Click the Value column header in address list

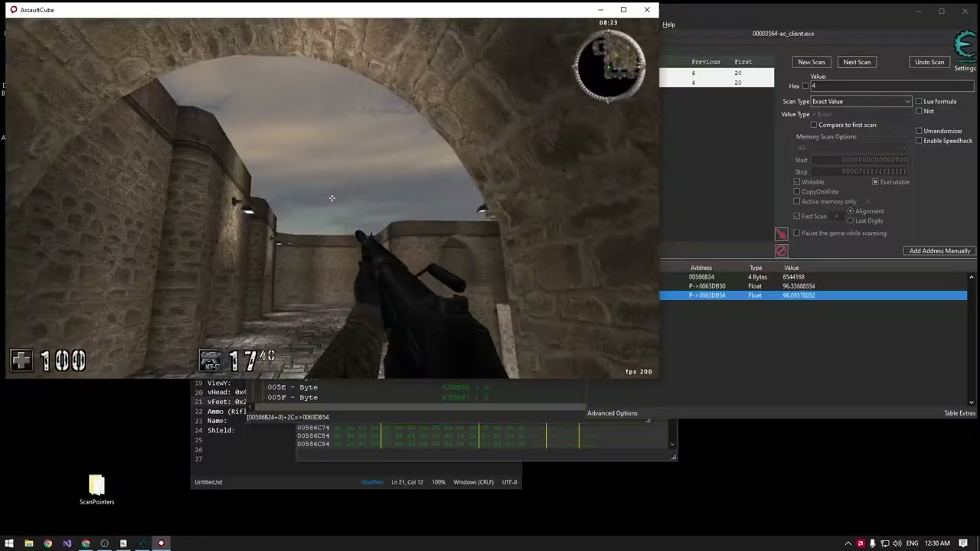pyautogui.click(x=792, y=268)
